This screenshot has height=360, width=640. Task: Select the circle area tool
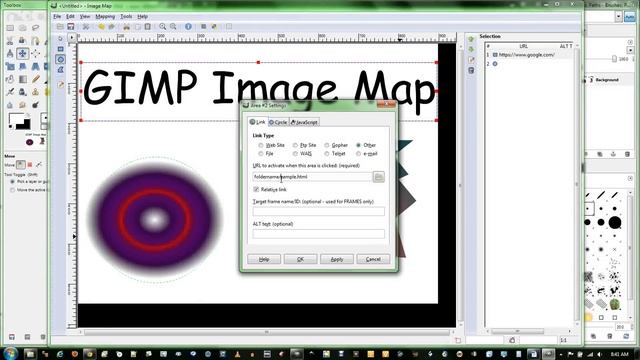[61, 60]
